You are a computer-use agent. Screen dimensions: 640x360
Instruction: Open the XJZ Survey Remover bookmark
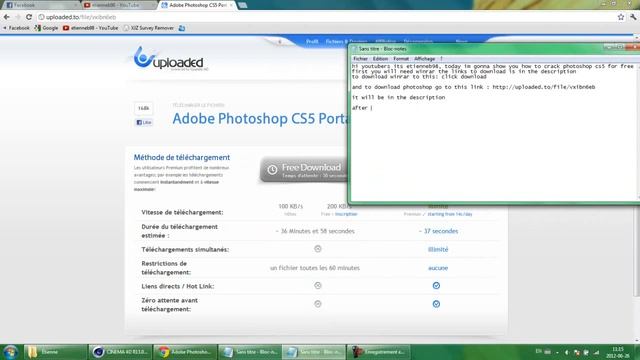click(149, 28)
